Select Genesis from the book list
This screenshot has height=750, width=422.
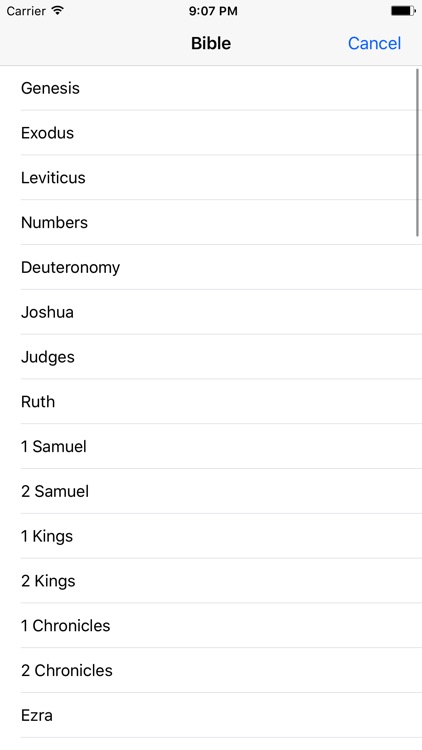211,88
